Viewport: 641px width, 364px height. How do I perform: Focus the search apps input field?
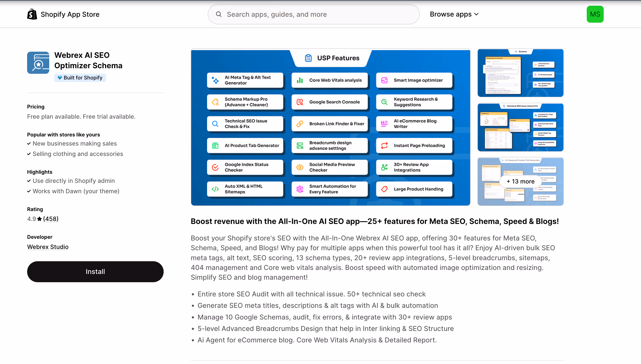tap(314, 14)
